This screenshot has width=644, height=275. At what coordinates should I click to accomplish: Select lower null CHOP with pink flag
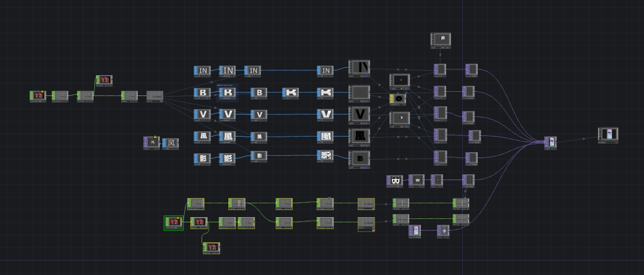[366, 224]
